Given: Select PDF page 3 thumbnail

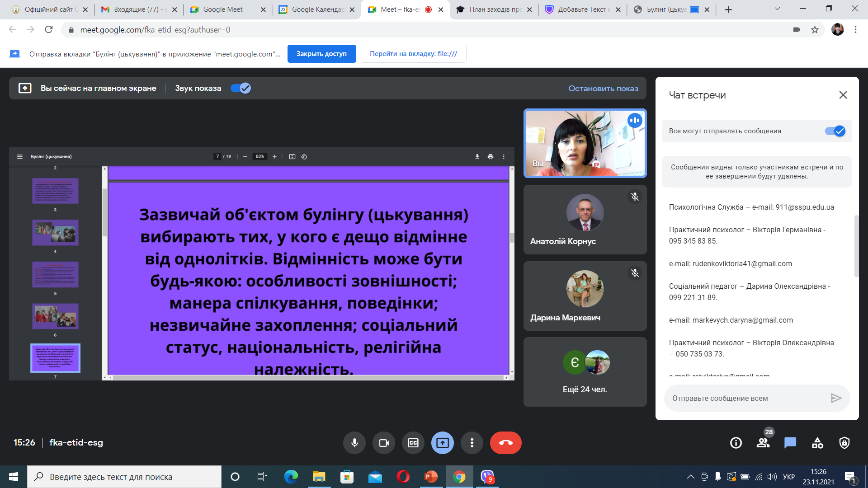Looking at the screenshot, I should coord(55,191).
